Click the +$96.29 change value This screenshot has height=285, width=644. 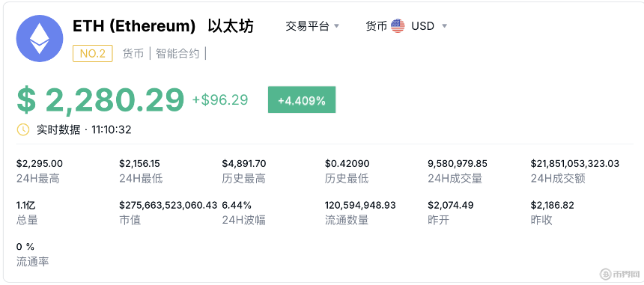(x=220, y=99)
